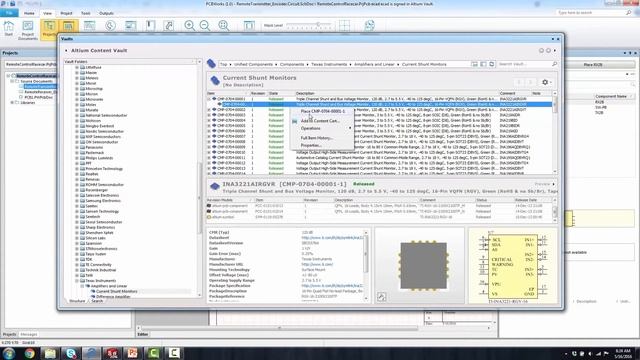Switch to Structure tab in Vault tree
The width and height of the screenshot is (640, 360).
tap(77, 301)
